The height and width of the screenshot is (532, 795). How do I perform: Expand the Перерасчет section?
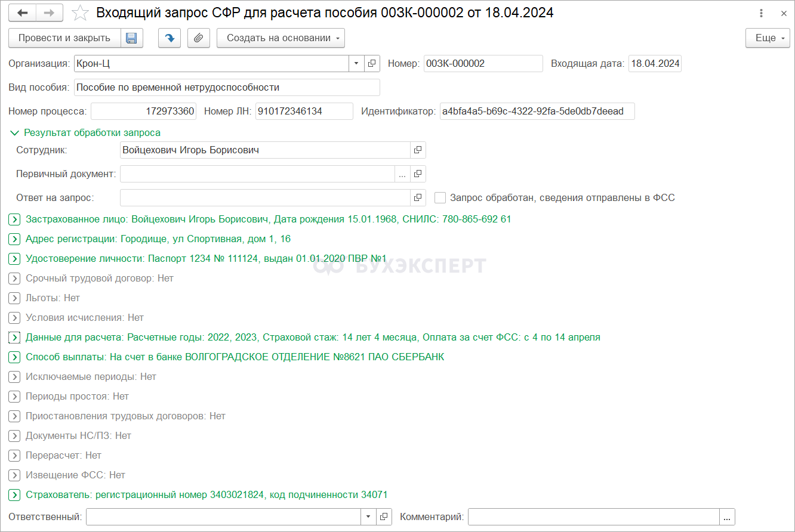15,456
